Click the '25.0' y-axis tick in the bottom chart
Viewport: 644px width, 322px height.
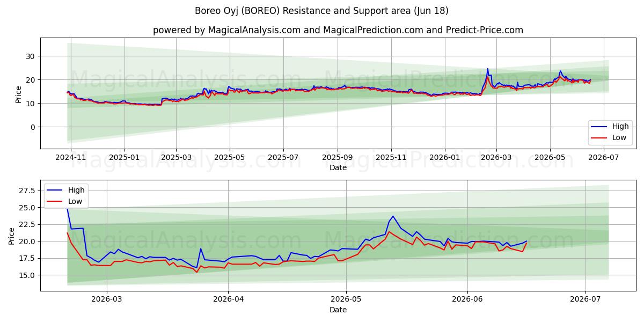(27, 208)
